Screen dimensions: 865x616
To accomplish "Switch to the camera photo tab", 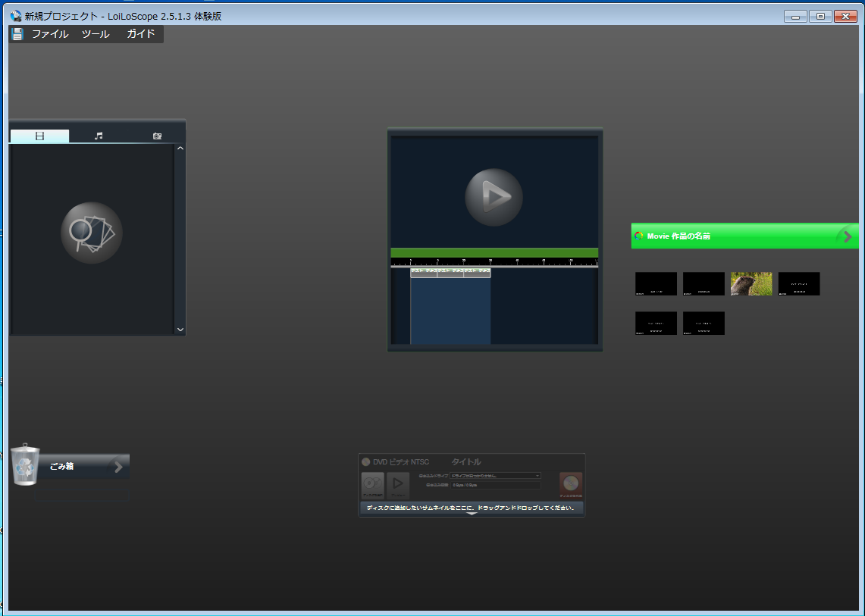I will pos(157,136).
